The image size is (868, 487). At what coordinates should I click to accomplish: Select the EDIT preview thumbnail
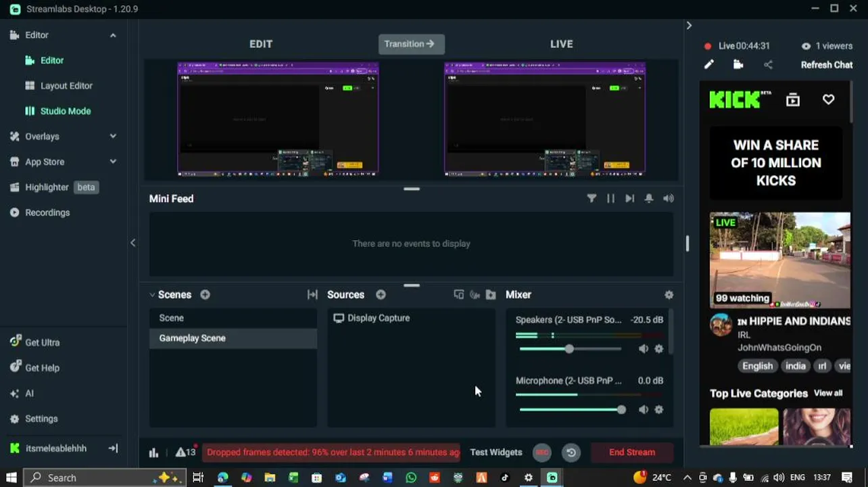278,119
